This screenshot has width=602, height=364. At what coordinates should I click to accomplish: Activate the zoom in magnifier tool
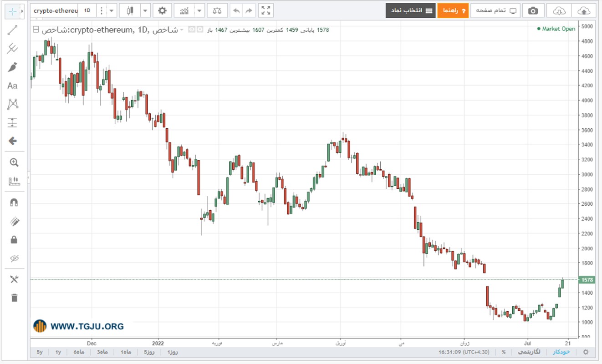pos(14,162)
